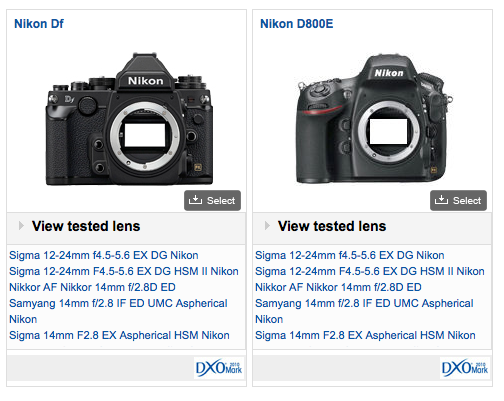Click the Nikon D800E camera image
This screenshot has height=401, width=504.
[x=374, y=119]
